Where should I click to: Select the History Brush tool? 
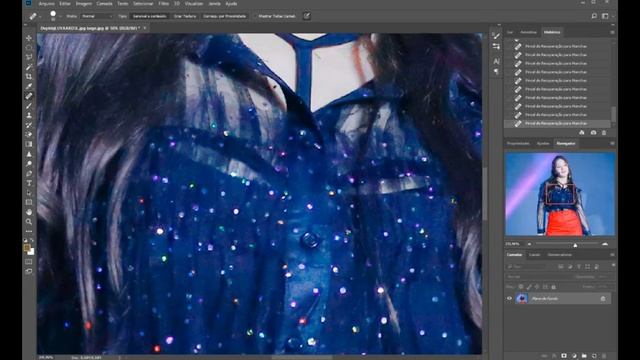tap(29, 125)
